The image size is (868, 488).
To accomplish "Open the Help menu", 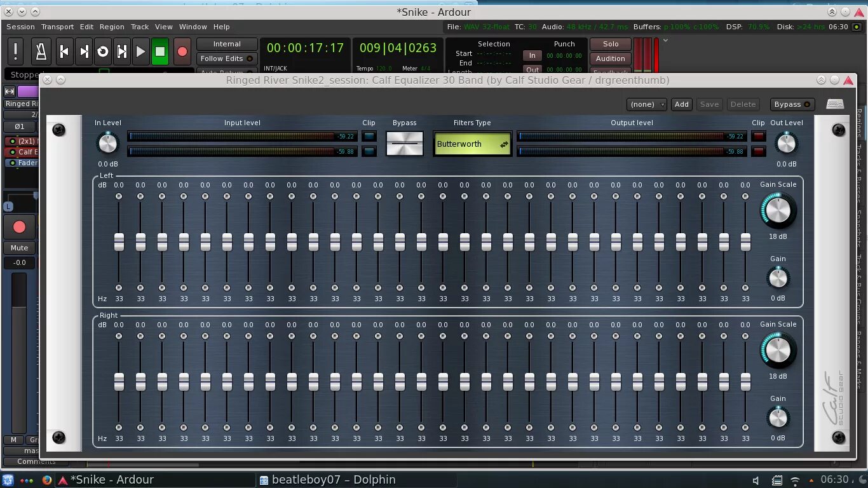I will click(222, 27).
